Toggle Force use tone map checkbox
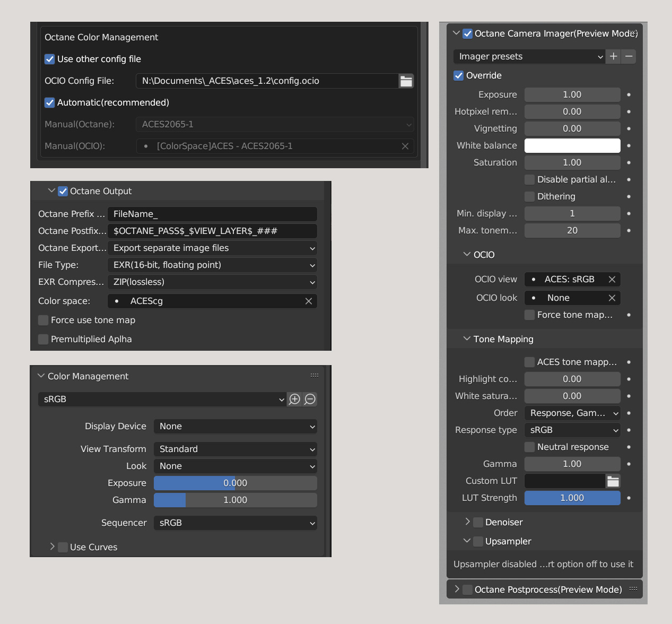This screenshot has width=672, height=624. tap(43, 320)
